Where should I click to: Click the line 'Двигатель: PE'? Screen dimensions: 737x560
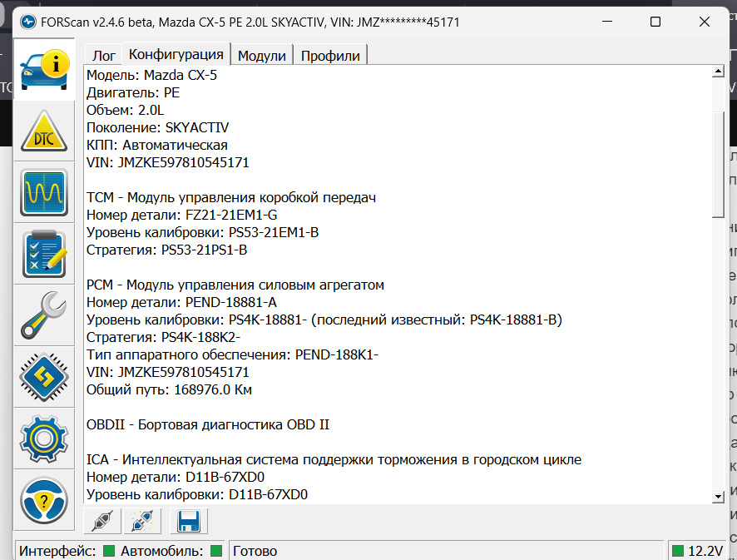pyautogui.click(x=133, y=92)
